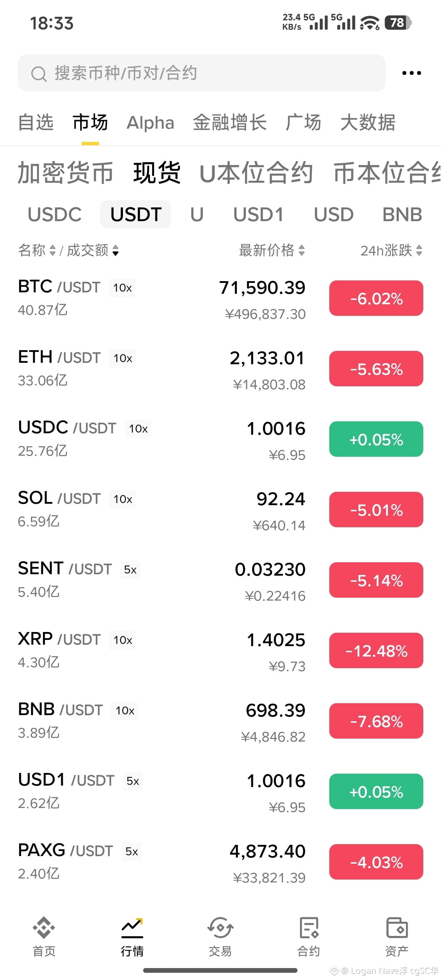Tap the +0.05% USDC change button

pyautogui.click(x=376, y=439)
